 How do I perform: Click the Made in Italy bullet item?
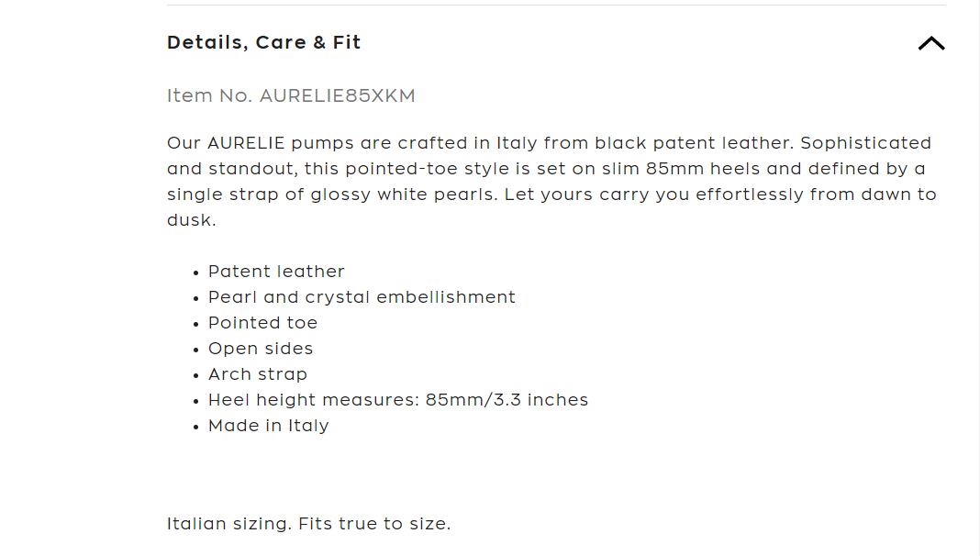tap(268, 426)
